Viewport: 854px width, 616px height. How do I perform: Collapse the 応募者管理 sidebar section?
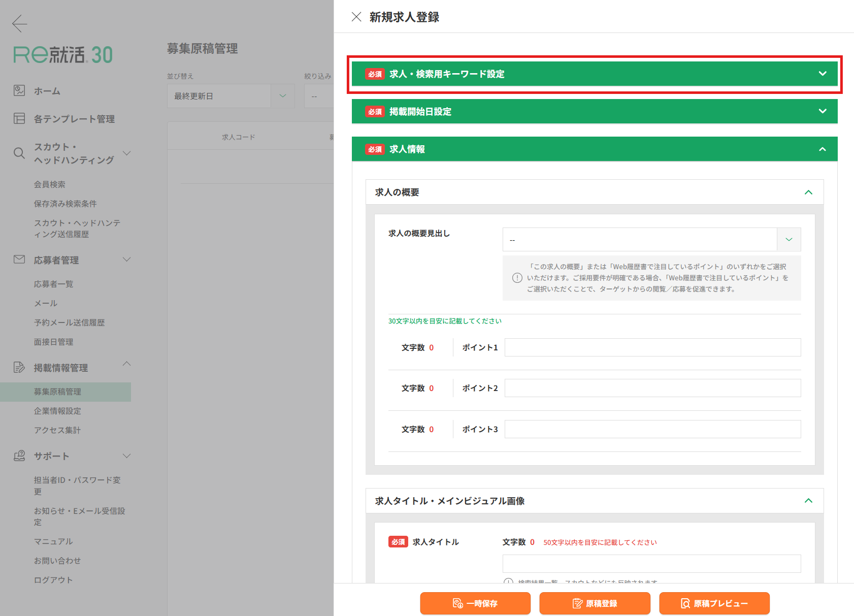(127, 259)
